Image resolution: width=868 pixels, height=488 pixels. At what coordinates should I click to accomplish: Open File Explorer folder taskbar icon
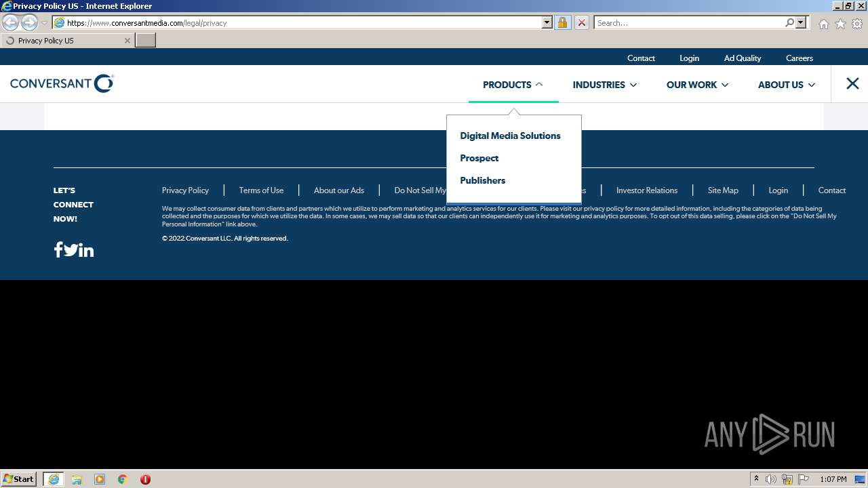tap(77, 479)
